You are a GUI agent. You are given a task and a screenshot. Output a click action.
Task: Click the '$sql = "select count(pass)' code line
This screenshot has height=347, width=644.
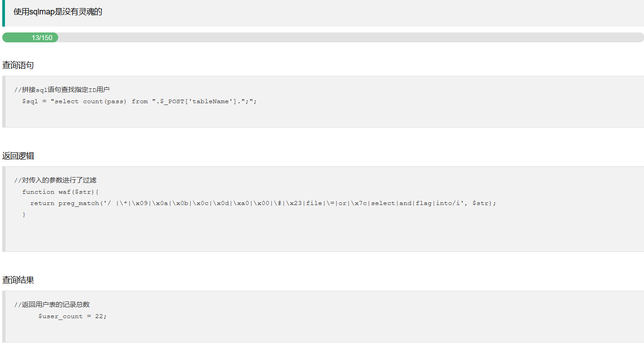pyautogui.click(x=139, y=101)
